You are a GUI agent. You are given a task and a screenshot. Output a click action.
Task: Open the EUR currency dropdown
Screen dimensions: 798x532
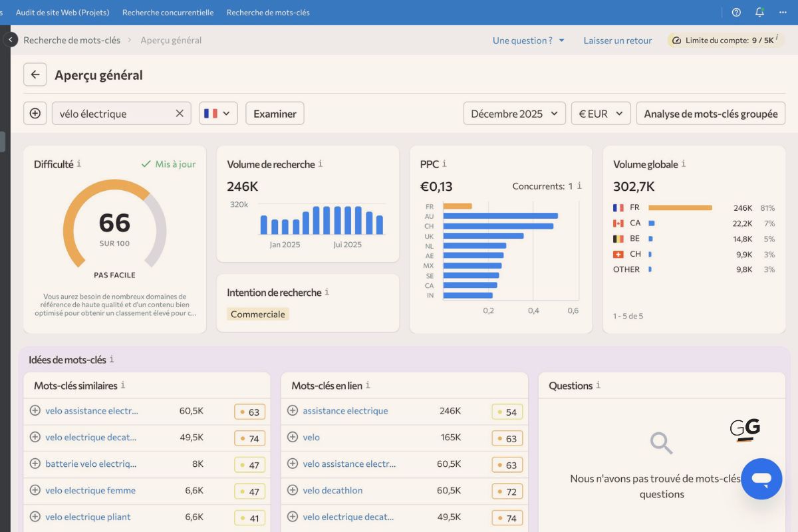(x=600, y=113)
